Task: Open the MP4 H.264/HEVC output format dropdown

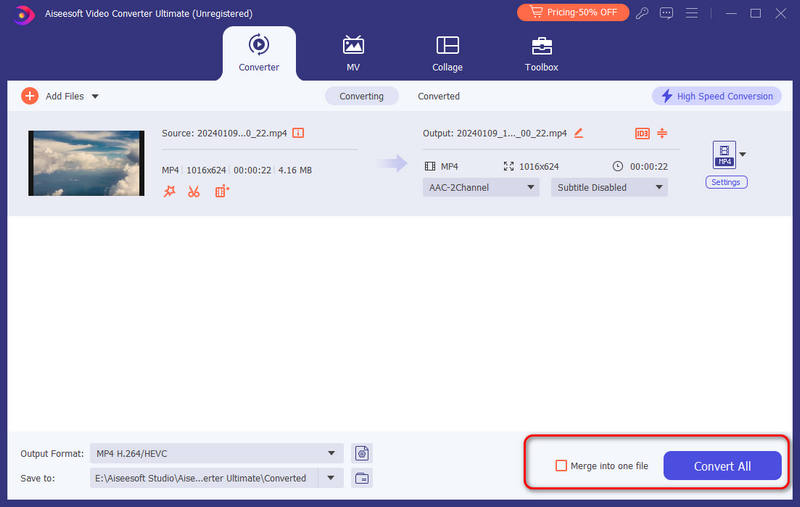Action: click(x=216, y=453)
